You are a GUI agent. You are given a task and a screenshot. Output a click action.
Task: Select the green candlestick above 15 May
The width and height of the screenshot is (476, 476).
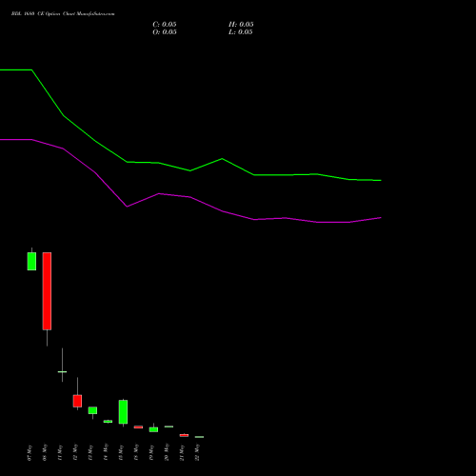(123, 411)
